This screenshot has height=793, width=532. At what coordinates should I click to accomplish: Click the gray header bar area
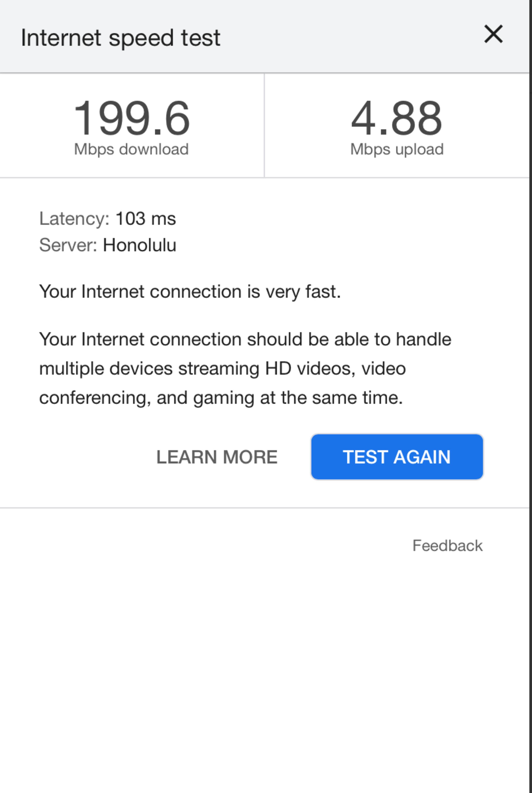pos(265,36)
